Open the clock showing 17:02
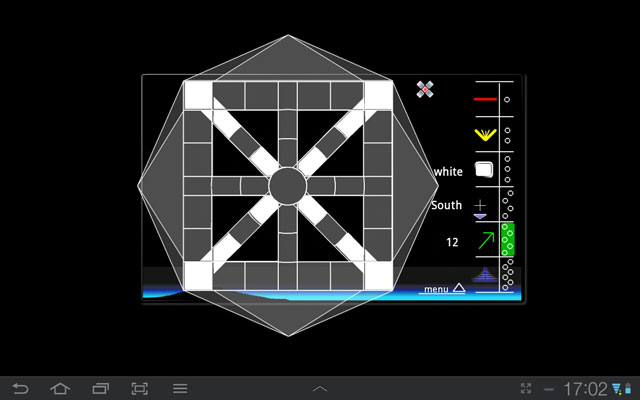 pos(585,389)
